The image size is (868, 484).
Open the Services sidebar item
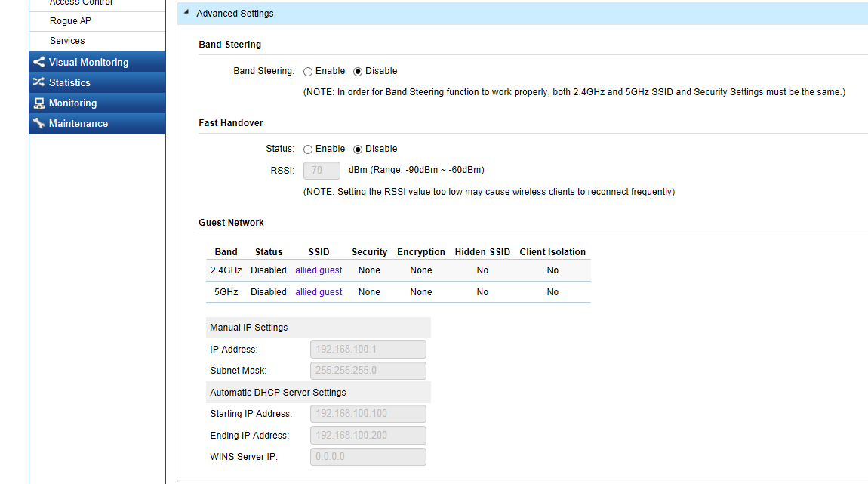pos(67,41)
